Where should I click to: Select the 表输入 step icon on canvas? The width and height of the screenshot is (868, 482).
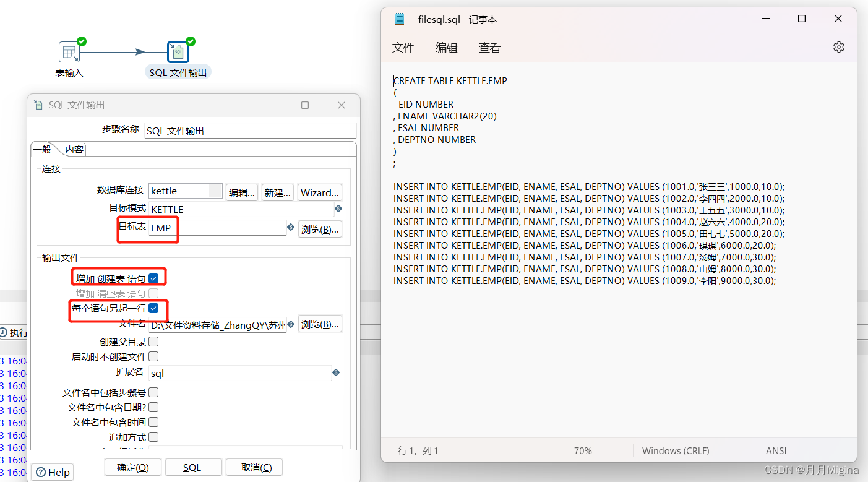(x=69, y=52)
